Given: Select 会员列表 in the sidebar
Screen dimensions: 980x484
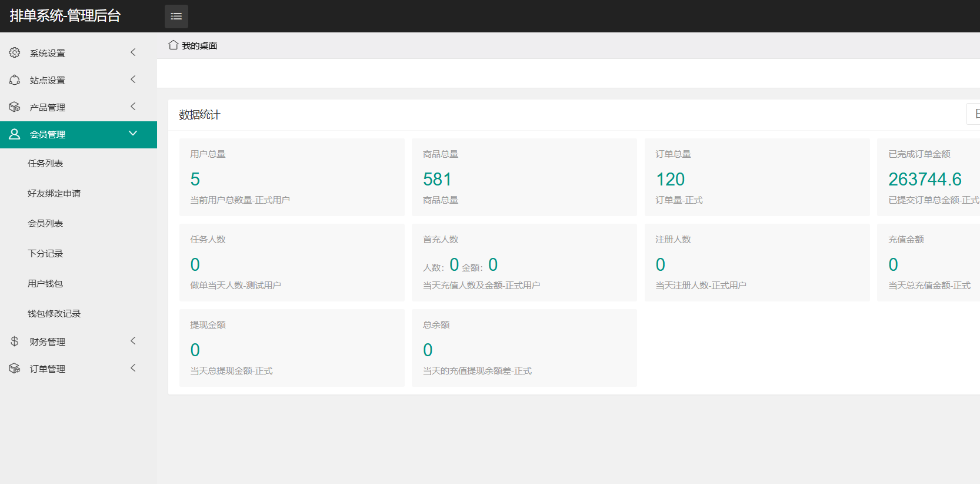Looking at the screenshot, I should click(45, 224).
